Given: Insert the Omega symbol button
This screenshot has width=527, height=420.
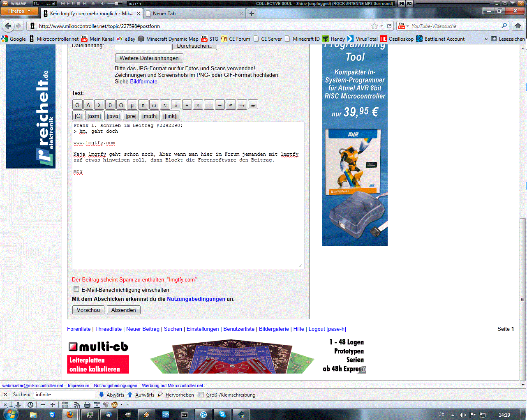Looking at the screenshot, I should 77,105.
